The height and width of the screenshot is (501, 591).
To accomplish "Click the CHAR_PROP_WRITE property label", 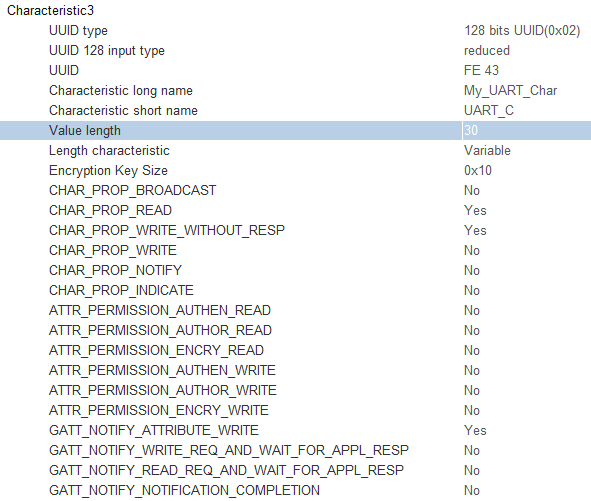I will (x=113, y=250).
